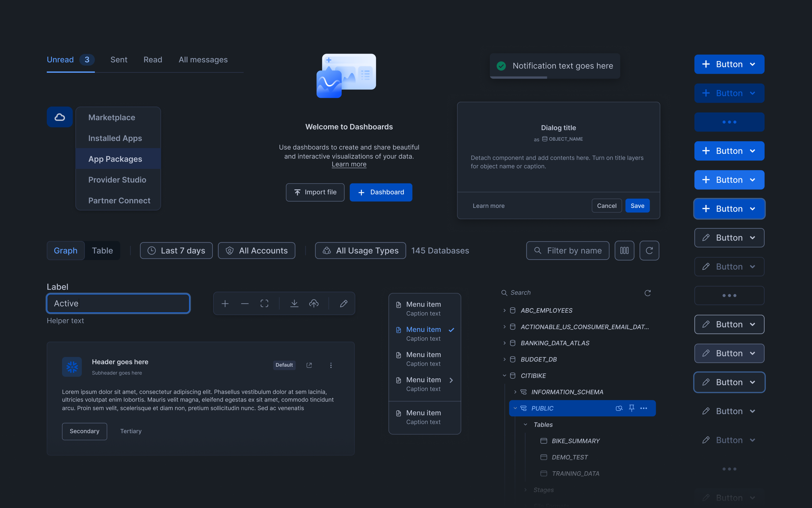
Task: Open the Sent tab
Action: click(x=119, y=60)
